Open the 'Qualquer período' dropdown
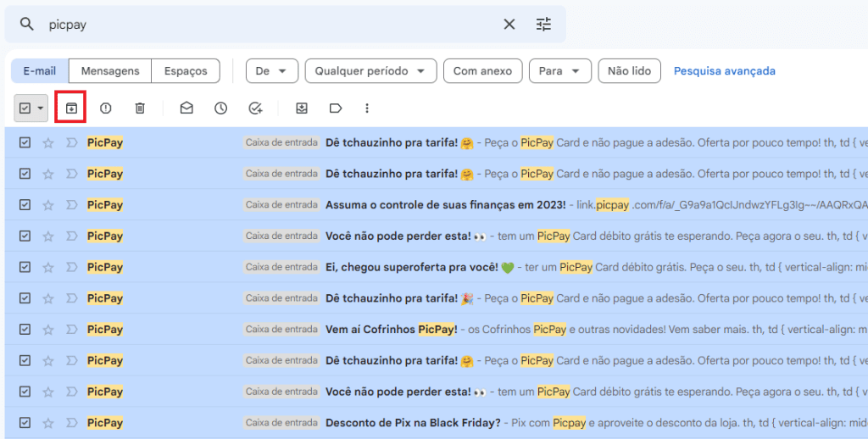This screenshot has height=439, width=868. (x=371, y=71)
